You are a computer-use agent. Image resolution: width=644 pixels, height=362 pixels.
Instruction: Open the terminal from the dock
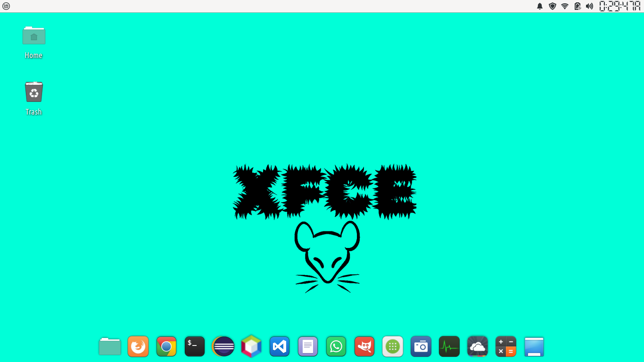[195, 346]
